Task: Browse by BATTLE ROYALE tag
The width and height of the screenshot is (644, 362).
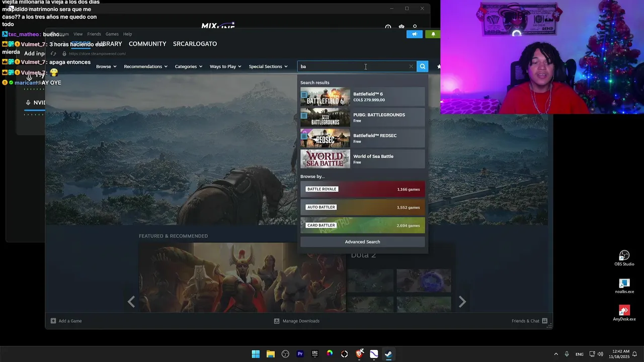Action: pos(363,189)
